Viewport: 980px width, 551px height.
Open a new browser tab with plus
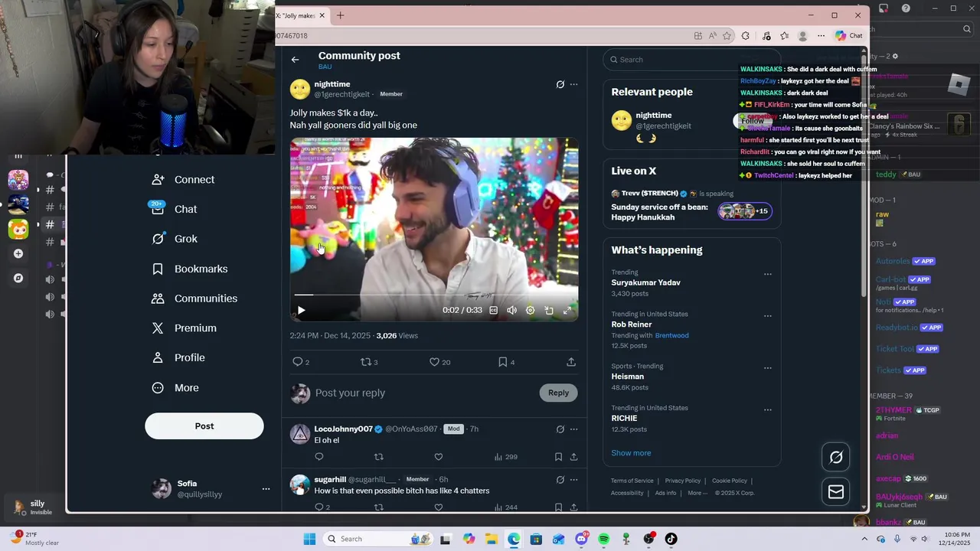341,15
